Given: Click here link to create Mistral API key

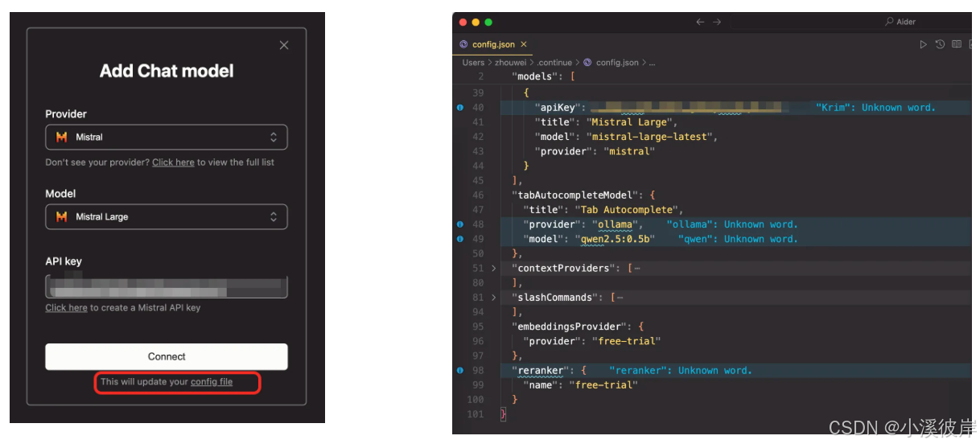Looking at the screenshot, I should click(66, 308).
